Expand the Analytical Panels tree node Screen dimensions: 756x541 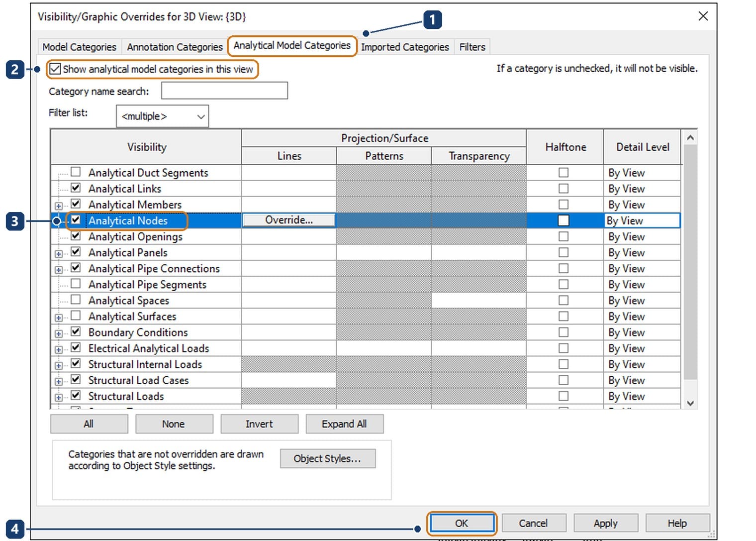pyautogui.click(x=59, y=254)
